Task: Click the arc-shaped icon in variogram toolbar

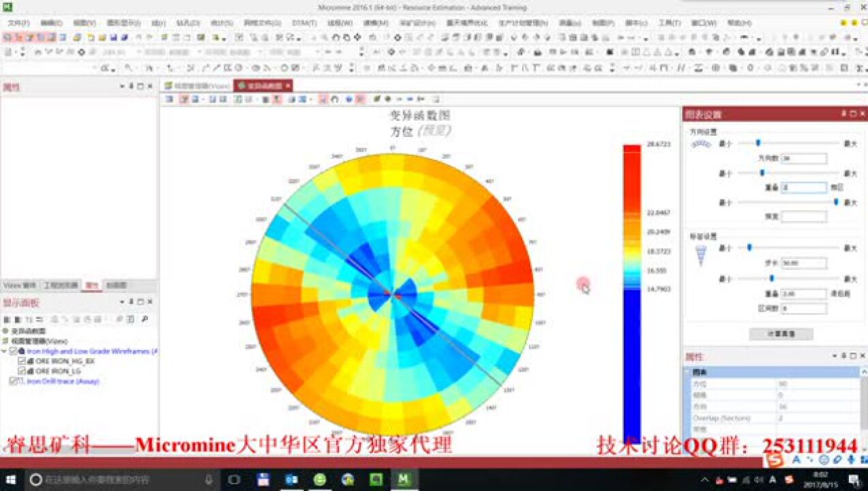Action: (335, 100)
